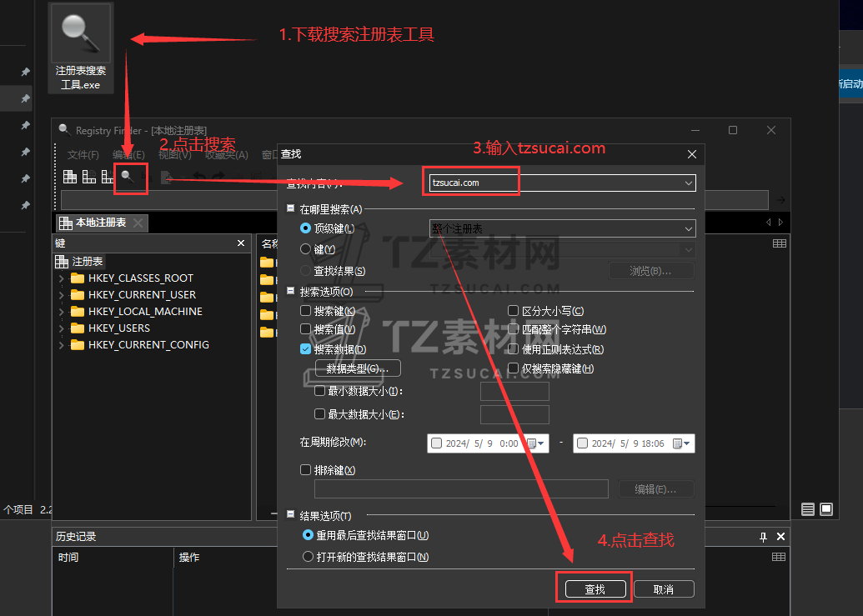This screenshot has width=863, height=616.
Task: Select the 键(Y) radio button
Action: [305, 249]
